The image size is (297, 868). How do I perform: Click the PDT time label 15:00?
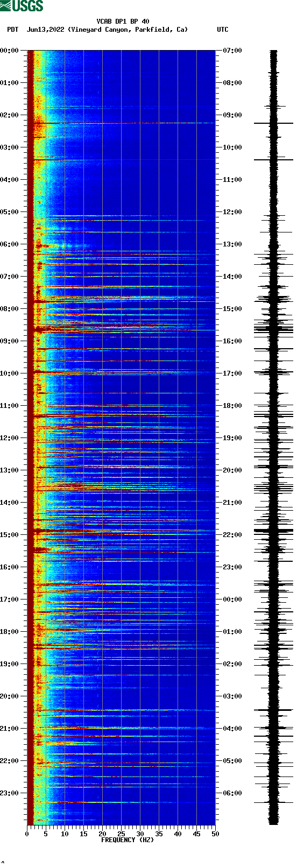click(x=10, y=535)
